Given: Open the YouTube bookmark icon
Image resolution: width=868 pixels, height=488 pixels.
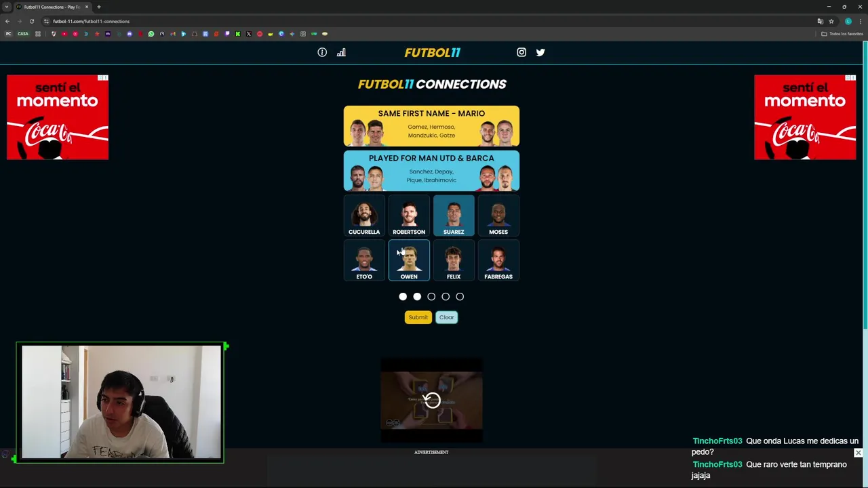Looking at the screenshot, I should [x=64, y=34].
